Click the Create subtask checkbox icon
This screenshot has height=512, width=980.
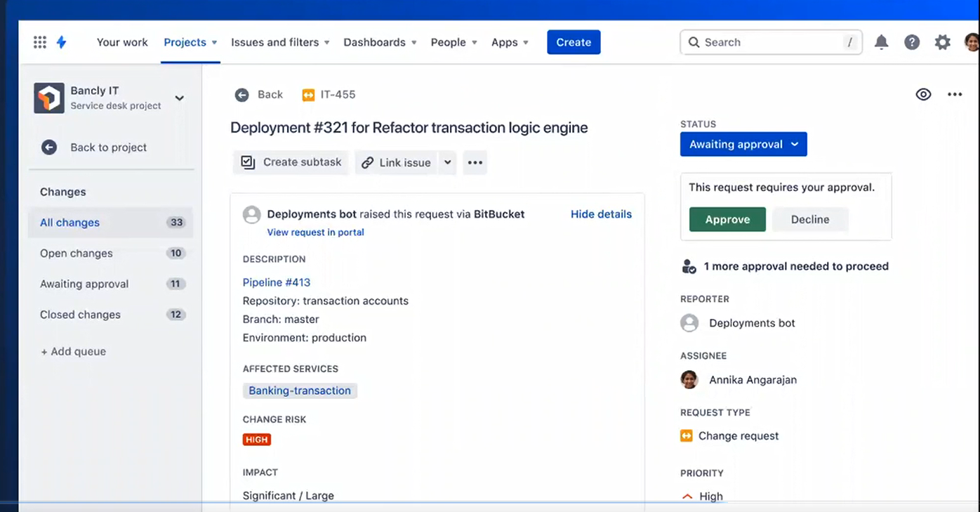(248, 162)
